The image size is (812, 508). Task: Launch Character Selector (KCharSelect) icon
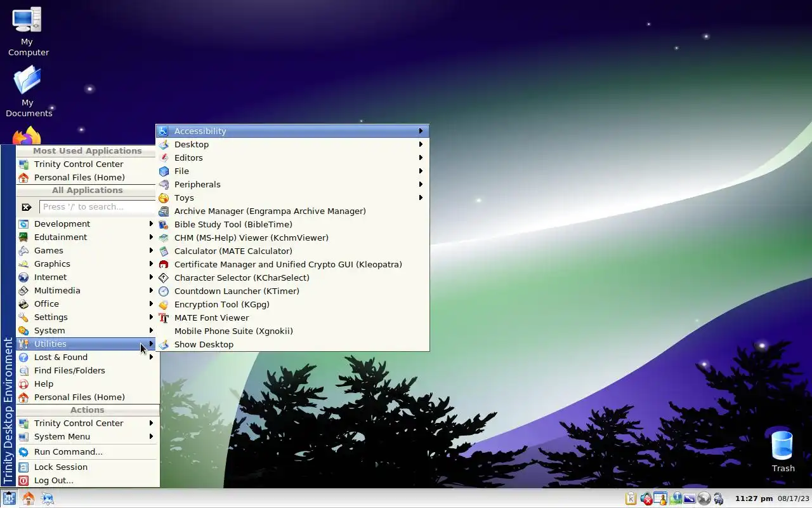coord(164,277)
